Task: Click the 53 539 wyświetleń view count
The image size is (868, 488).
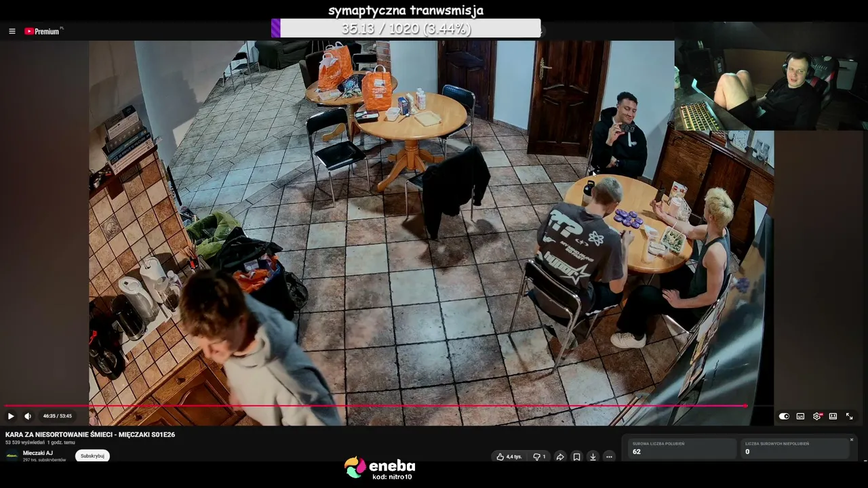Action: tap(25, 443)
